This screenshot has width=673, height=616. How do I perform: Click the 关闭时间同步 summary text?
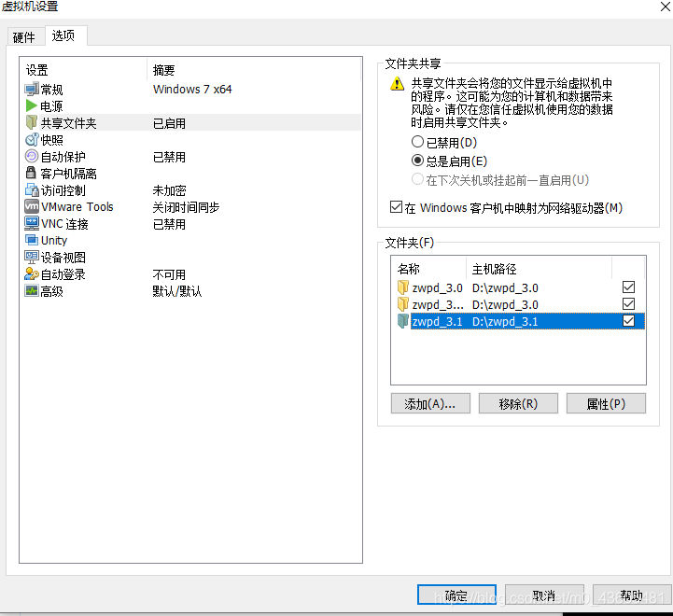tap(187, 207)
